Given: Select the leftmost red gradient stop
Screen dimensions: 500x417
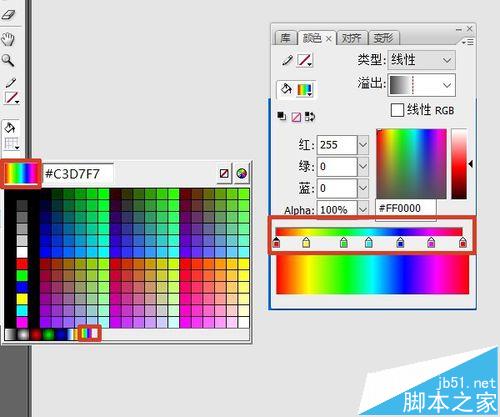Looking at the screenshot, I should [276, 243].
